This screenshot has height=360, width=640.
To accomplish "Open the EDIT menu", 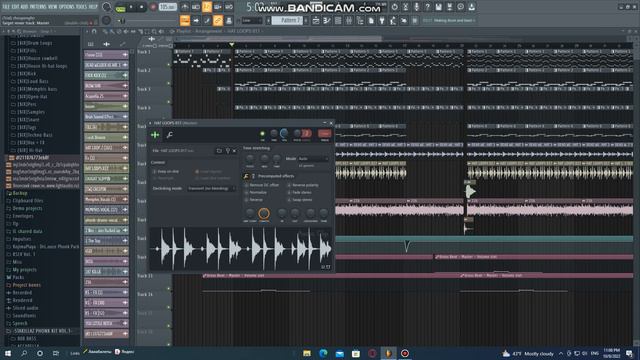I will (x=15, y=7).
